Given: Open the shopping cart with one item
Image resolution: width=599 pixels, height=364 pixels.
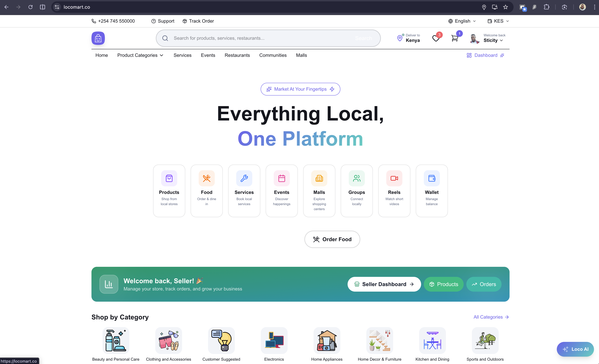Looking at the screenshot, I should (454, 38).
